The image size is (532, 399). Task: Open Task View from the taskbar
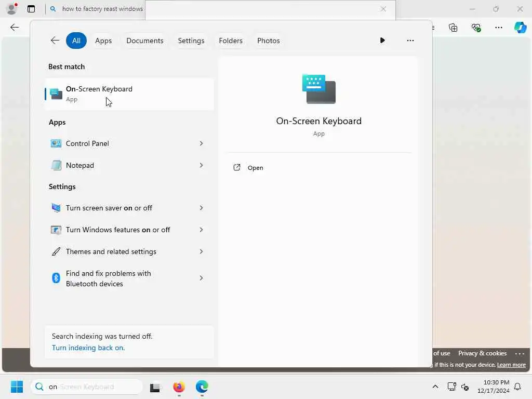click(155, 387)
